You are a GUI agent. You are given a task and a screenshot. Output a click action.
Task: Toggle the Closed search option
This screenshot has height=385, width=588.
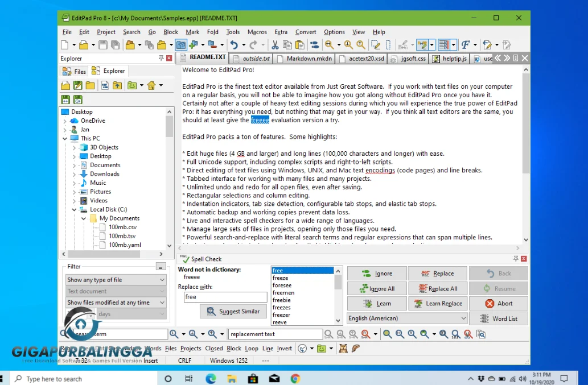click(214, 348)
